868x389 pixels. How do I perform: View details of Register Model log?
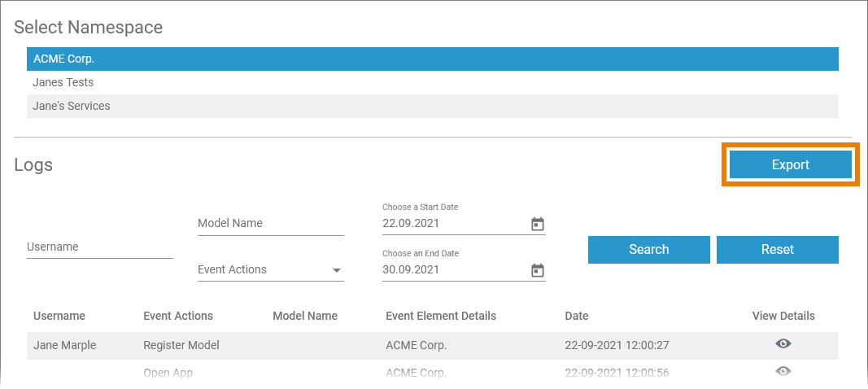783,344
